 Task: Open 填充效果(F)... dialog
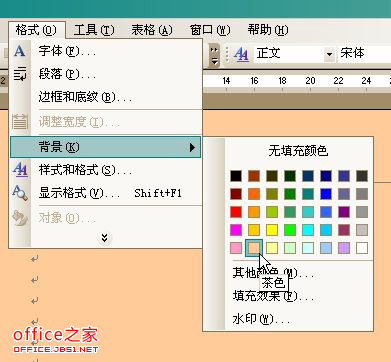tap(273, 296)
